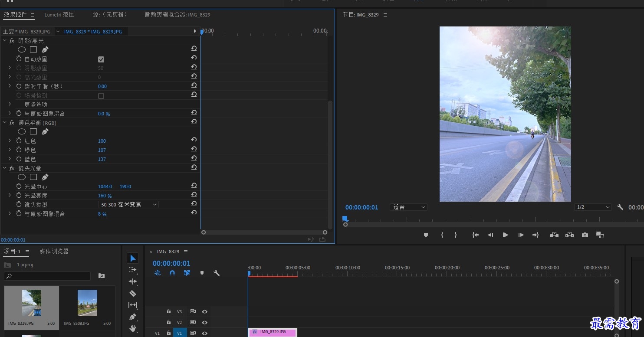Open 适合 zoom level dropdown
644x337 pixels.
click(409, 207)
